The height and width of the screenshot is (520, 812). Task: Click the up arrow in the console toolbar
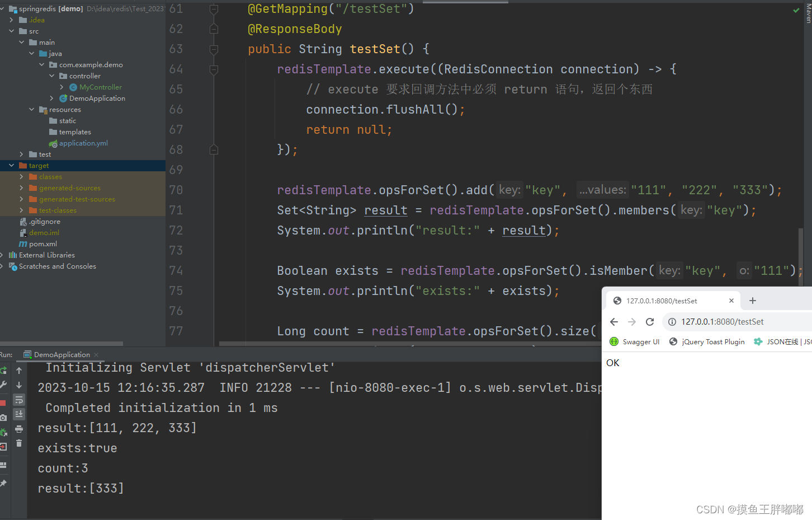click(19, 371)
